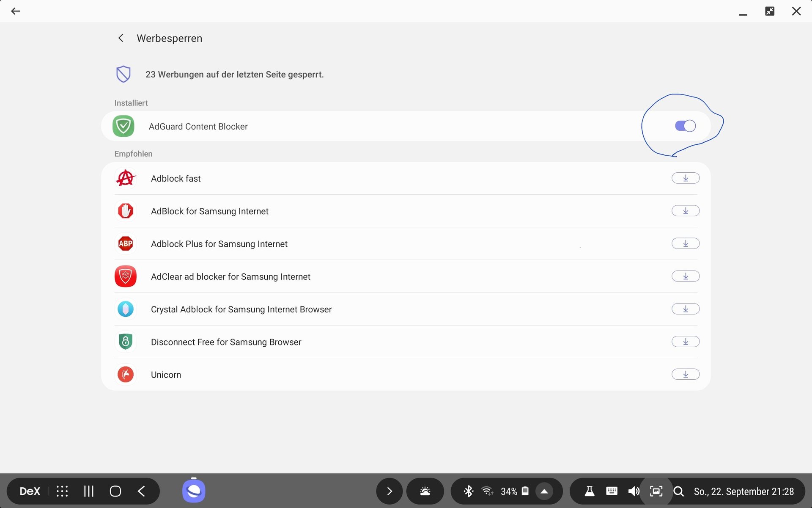
Task: Select 'Crystal Adblock for Samsung Internet Browser' text
Action: 241,309
